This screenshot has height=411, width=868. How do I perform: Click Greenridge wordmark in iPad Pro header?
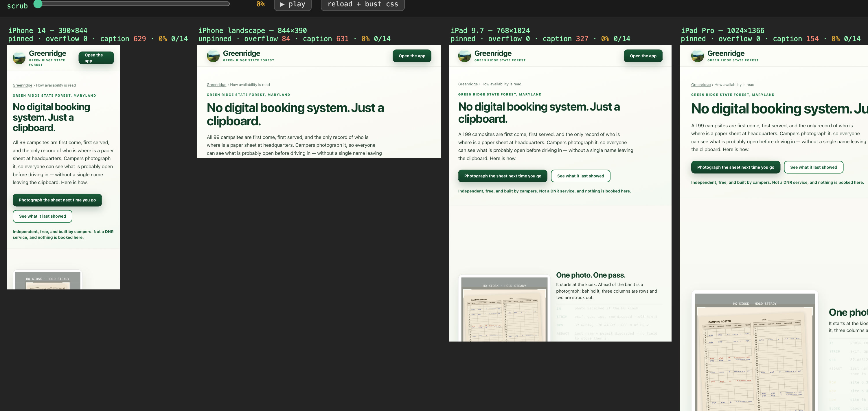pos(726,53)
